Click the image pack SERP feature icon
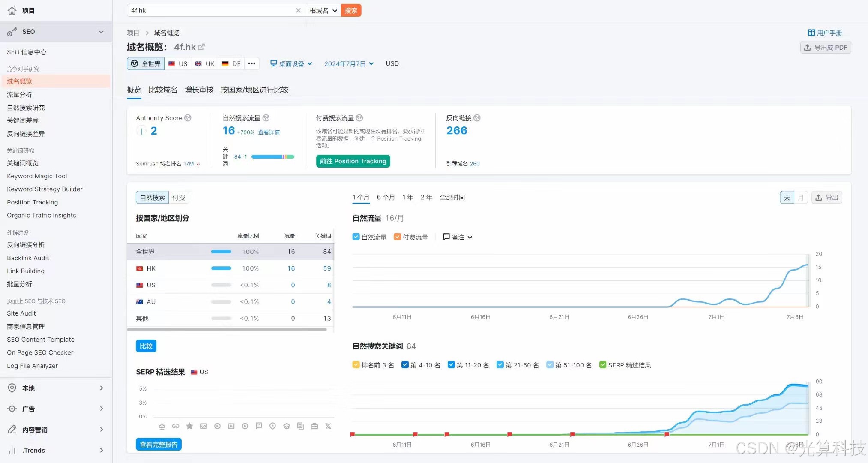Image resolution: width=868 pixels, height=463 pixels. [204, 426]
